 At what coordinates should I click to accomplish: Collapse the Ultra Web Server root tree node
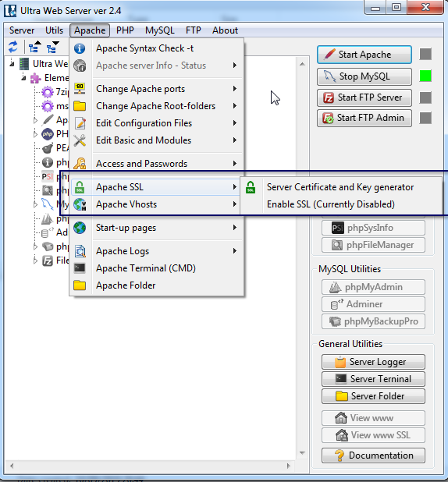(x=12, y=64)
